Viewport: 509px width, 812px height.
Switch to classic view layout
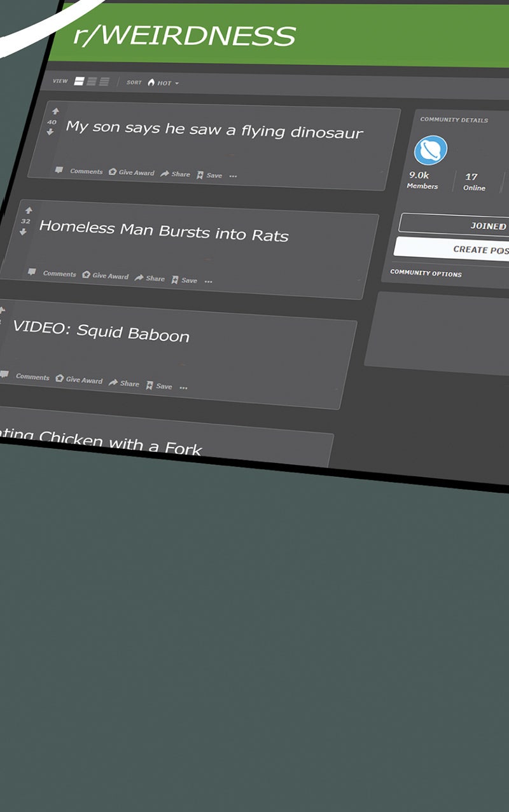click(92, 81)
